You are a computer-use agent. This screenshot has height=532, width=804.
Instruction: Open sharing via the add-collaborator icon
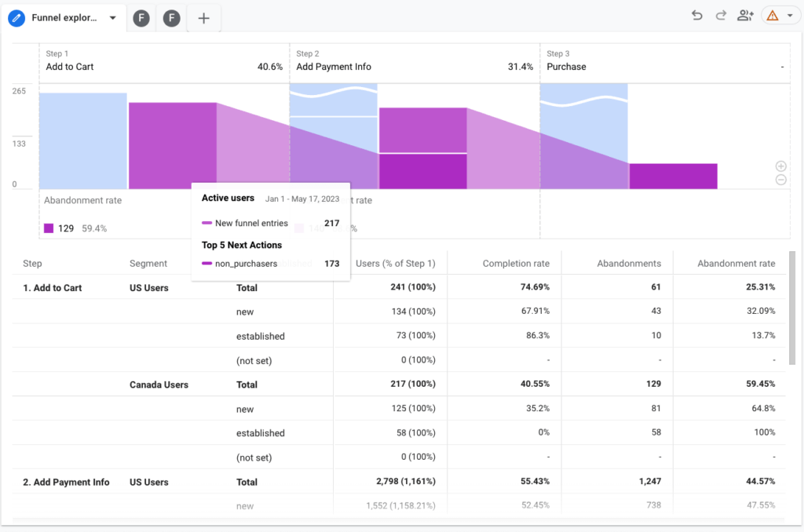pyautogui.click(x=745, y=14)
